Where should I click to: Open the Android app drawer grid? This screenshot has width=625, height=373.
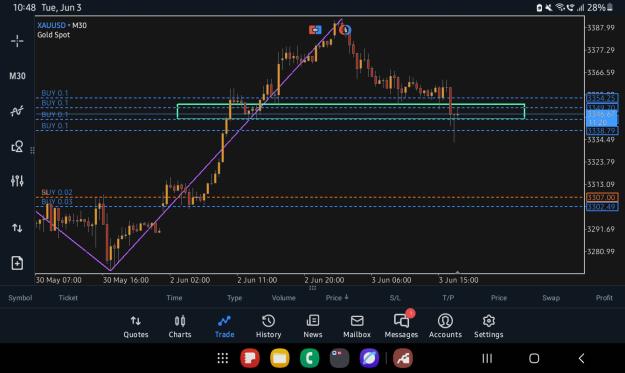[x=223, y=358]
